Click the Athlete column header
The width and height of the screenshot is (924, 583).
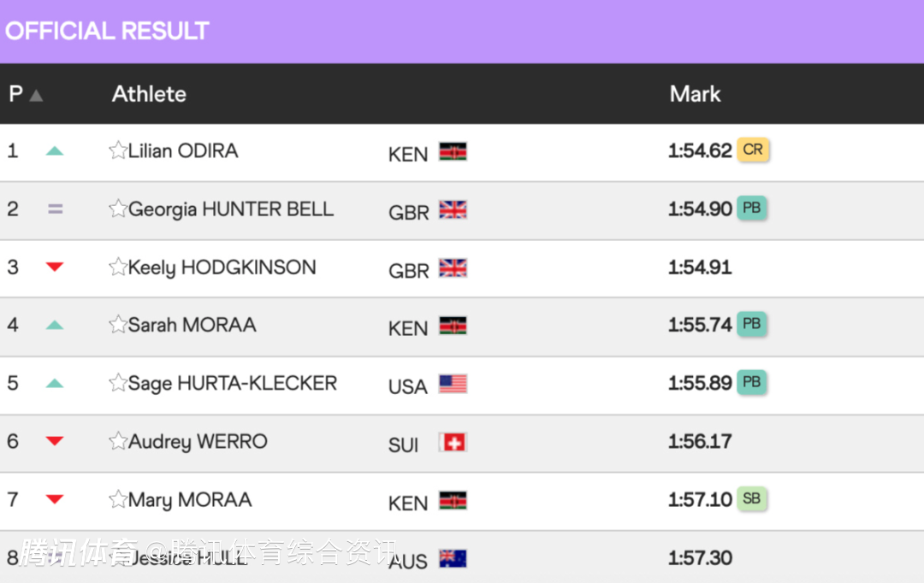(x=149, y=94)
